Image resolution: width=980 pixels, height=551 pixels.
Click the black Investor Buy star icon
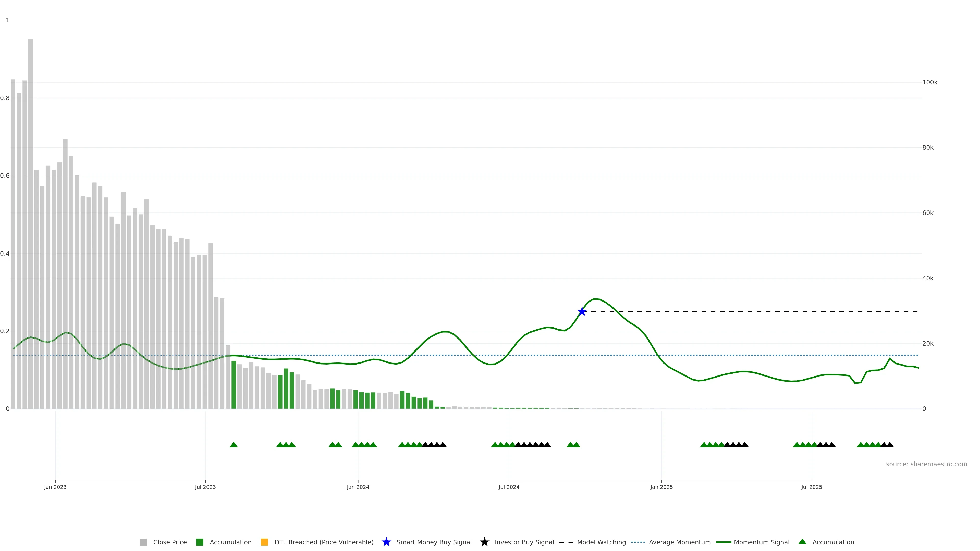click(484, 542)
